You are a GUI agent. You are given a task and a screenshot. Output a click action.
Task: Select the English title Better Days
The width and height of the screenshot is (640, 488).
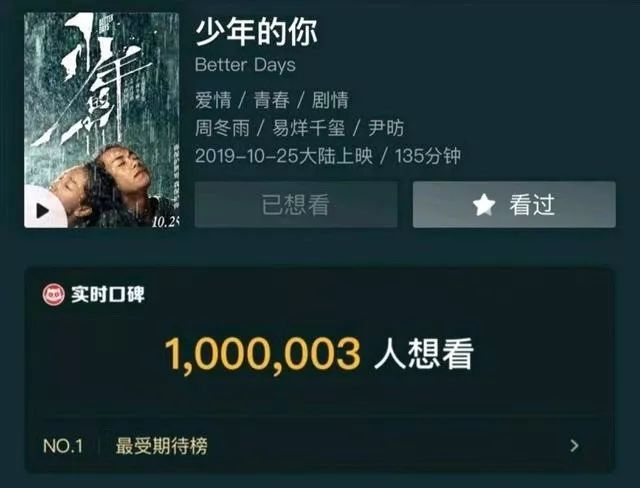pyautogui.click(x=245, y=65)
